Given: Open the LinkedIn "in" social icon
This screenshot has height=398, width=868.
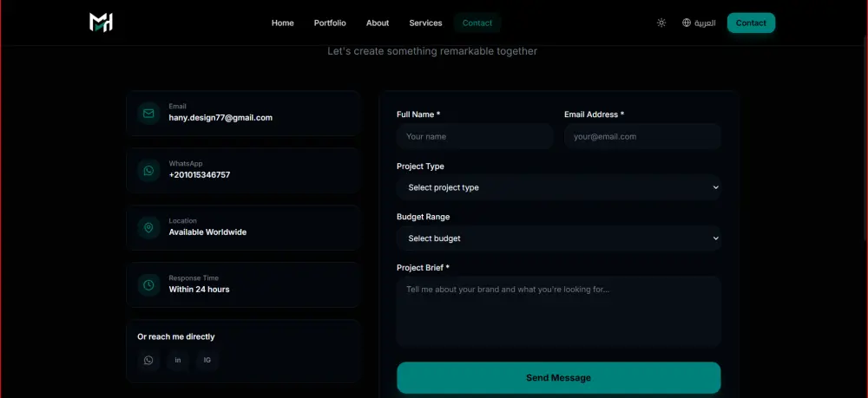Looking at the screenshot, I should (x=178, y=360).
